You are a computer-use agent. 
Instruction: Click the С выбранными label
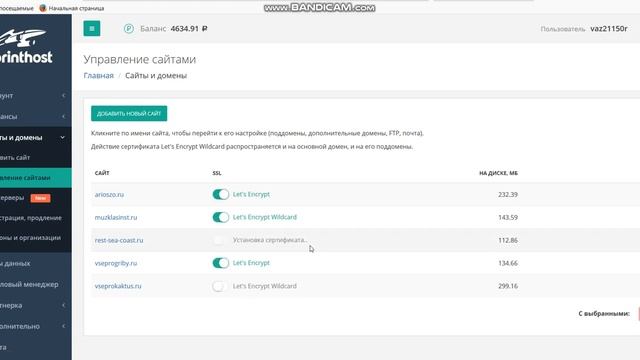tap(604, 313)
